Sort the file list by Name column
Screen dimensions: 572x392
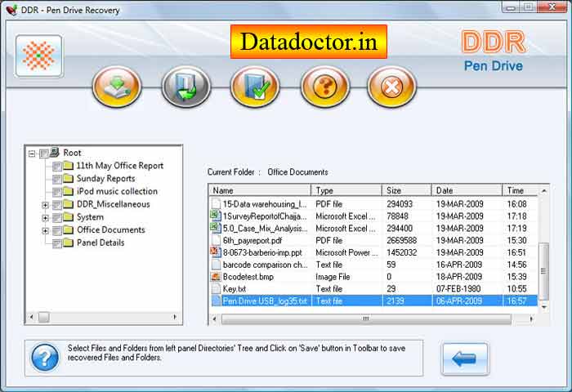[x=260, y=190]
